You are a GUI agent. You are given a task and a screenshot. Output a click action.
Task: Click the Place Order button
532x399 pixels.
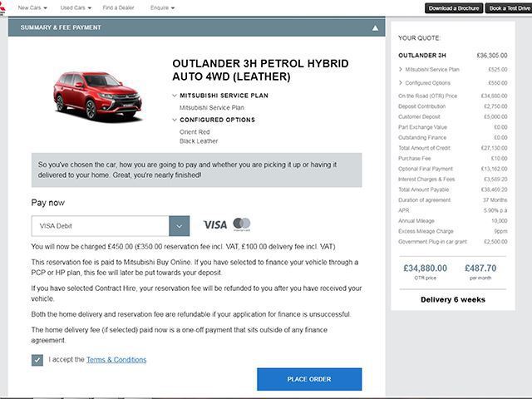[x=309, y=379]
